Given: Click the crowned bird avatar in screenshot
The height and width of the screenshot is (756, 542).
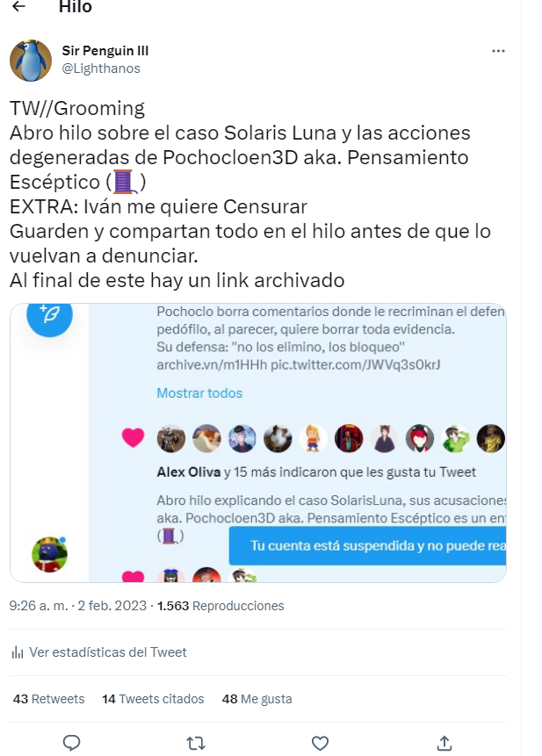Looking at the screenshot, I should click(50, 554).
